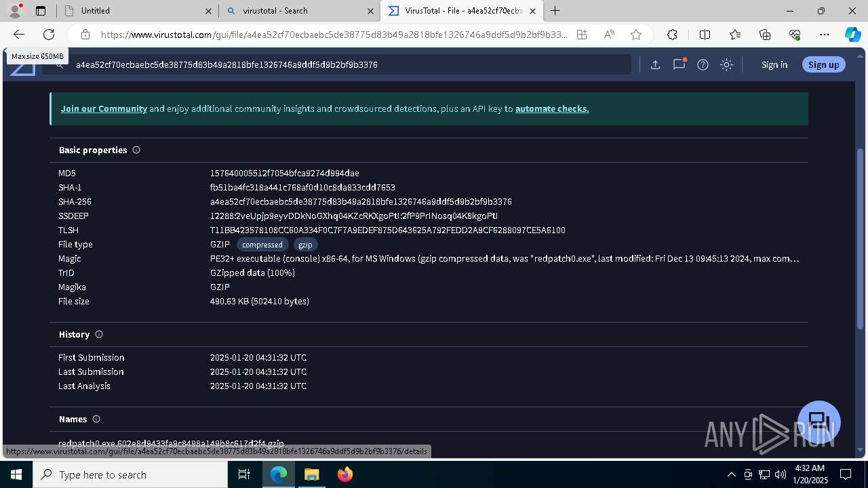
Task: Open Copilot sidebar icon
Action: pos(852,35)
